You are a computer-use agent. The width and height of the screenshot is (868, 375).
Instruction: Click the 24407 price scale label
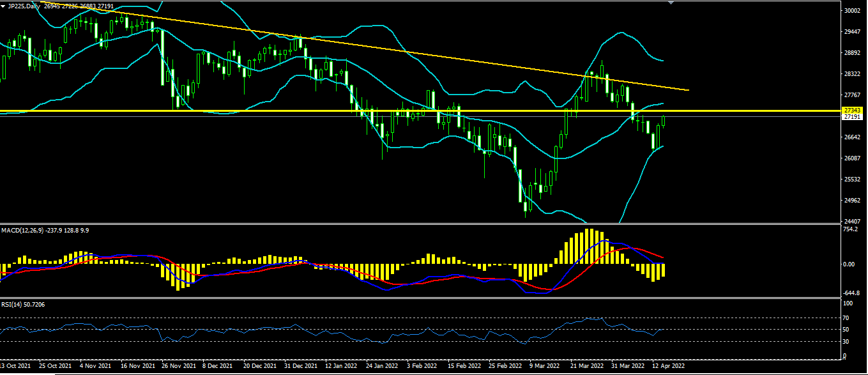tap(852, 222)
